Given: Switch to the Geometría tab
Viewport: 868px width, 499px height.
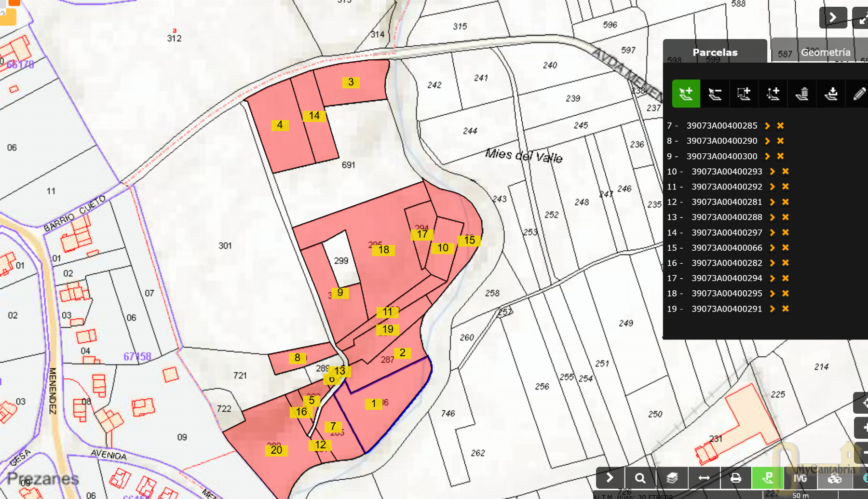Looking at the screenshot, I should [x=825, y=52].
